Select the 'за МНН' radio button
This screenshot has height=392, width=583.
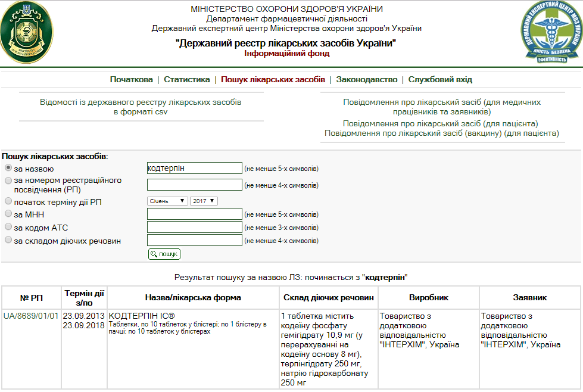(x=8, y=214)
